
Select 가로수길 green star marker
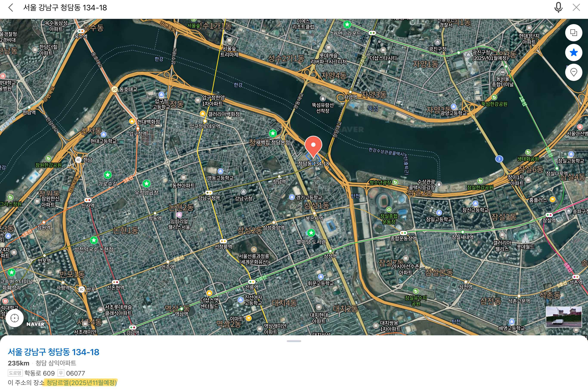[x=107, y=175]
